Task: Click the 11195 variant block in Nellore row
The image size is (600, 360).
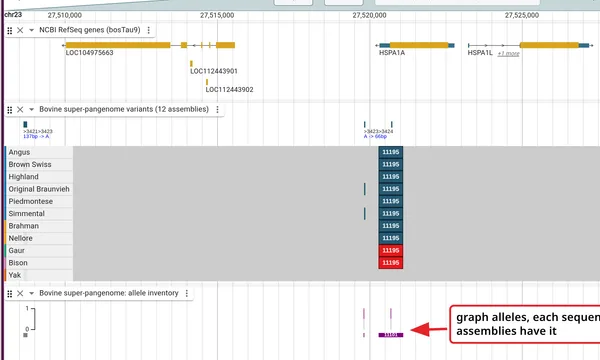Action: pyautogui.click(x=391, y=238)
